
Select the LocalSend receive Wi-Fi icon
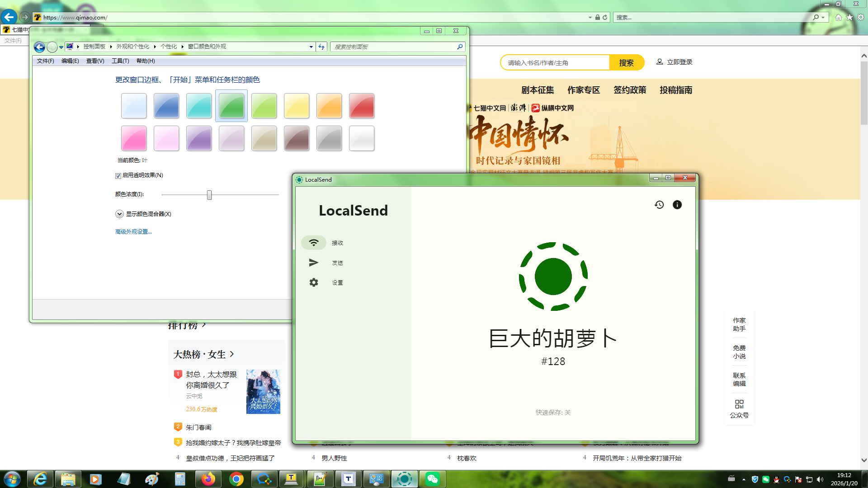(x=314, y=243)
